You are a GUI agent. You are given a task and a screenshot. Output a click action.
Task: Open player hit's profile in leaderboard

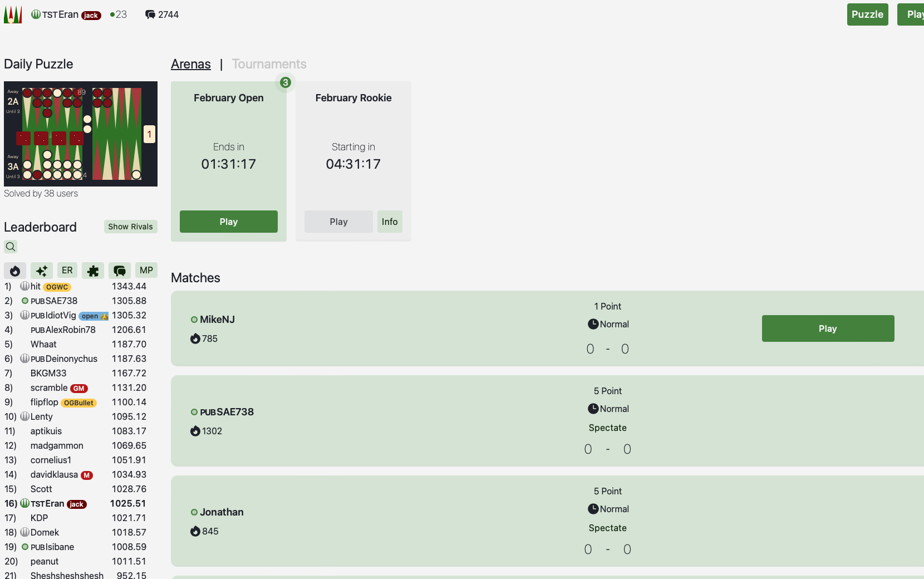36,287
